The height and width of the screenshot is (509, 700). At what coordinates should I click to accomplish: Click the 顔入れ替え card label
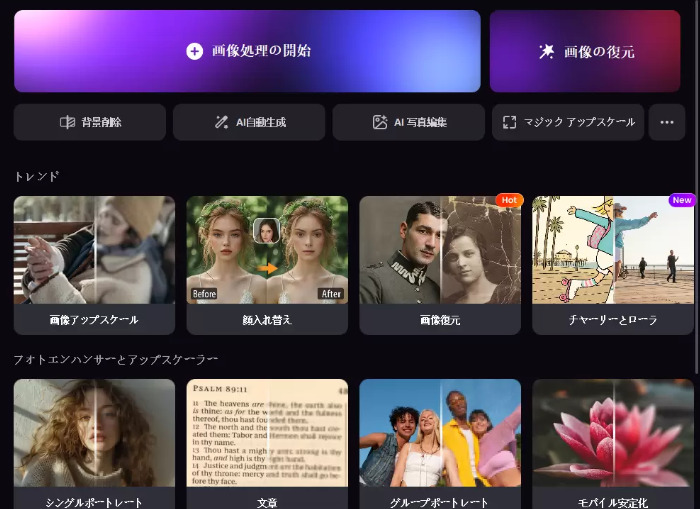267,320
